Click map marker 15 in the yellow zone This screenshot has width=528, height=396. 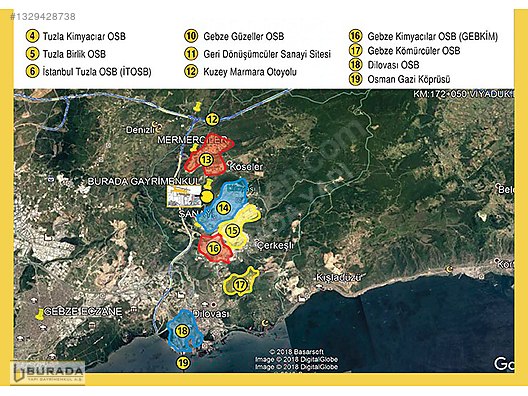click(232, 231)
